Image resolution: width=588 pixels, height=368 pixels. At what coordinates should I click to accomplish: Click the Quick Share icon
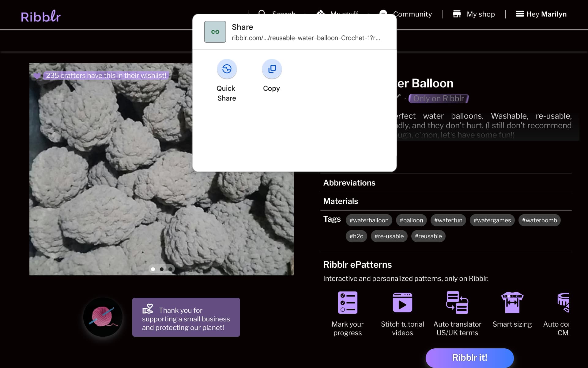227,69
